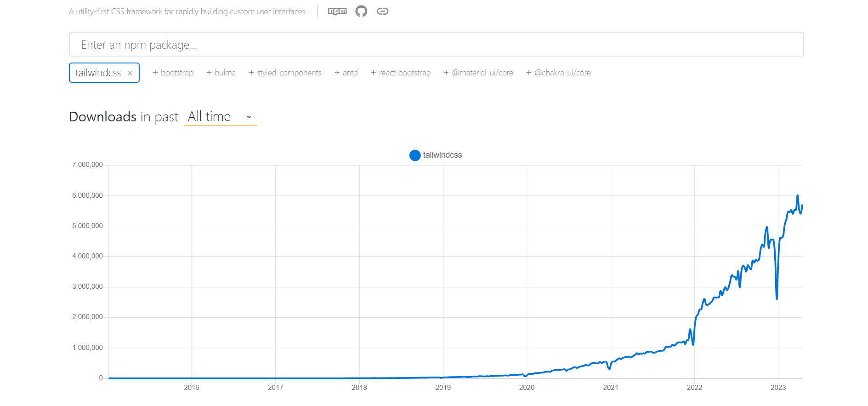Image resolution: width=868 pixels, height=406 pixels.
Task: Click the 2016 x-axis label
Action: pos(192,388)
